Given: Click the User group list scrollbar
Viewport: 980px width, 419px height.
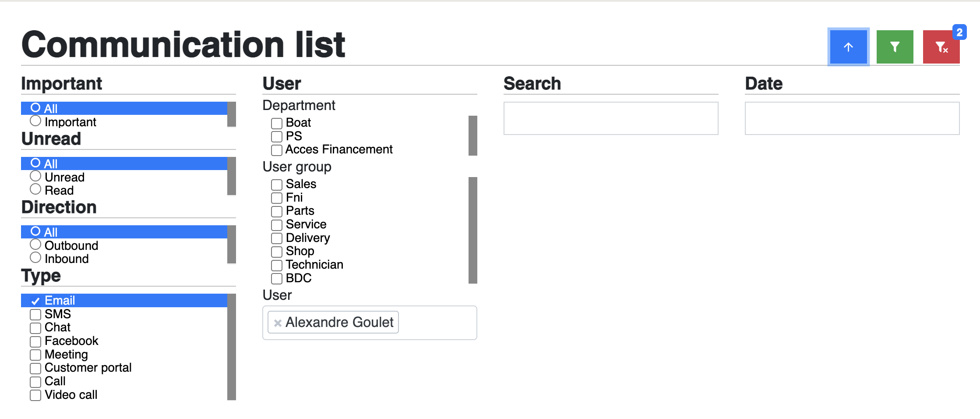Looking at the screenshot, I should [472, 231].
